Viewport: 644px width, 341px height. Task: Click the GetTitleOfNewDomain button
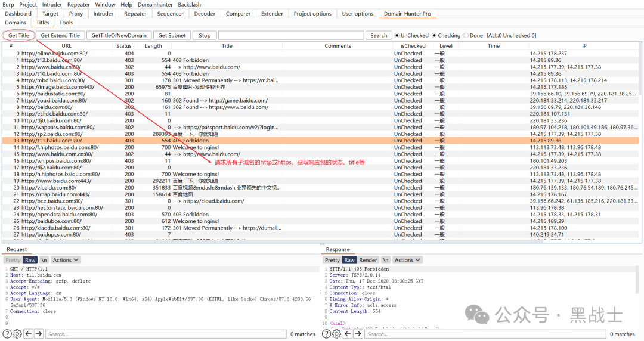(119, 35)
